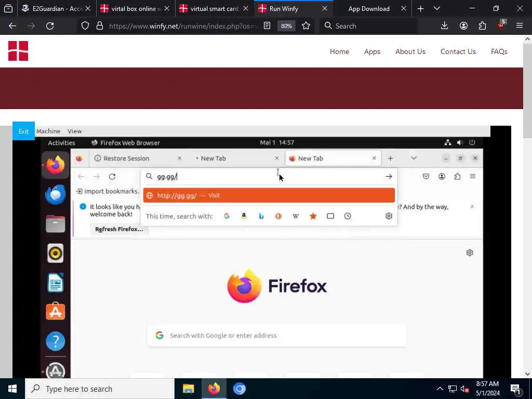This screenshot has height=399, width=532.
Task: Open the outer Firefox extensions puzzle icon
Action: click(482, 26)
